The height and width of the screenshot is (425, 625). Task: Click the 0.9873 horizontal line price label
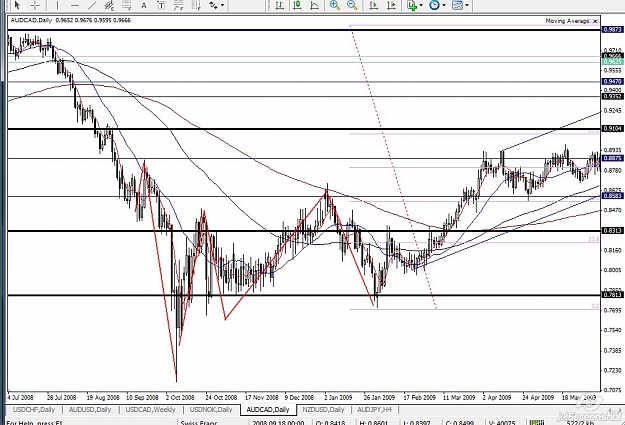(613, 30)
